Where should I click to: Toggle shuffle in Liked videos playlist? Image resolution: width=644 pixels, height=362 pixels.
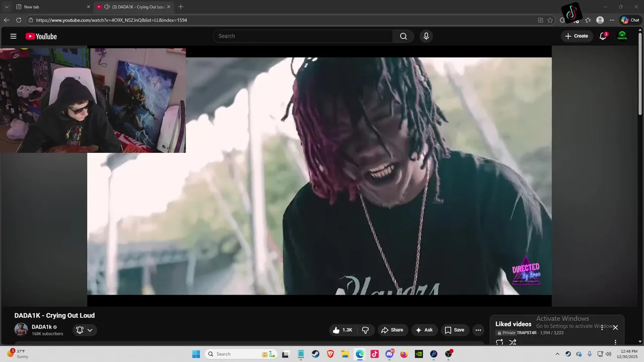point(513,342)
